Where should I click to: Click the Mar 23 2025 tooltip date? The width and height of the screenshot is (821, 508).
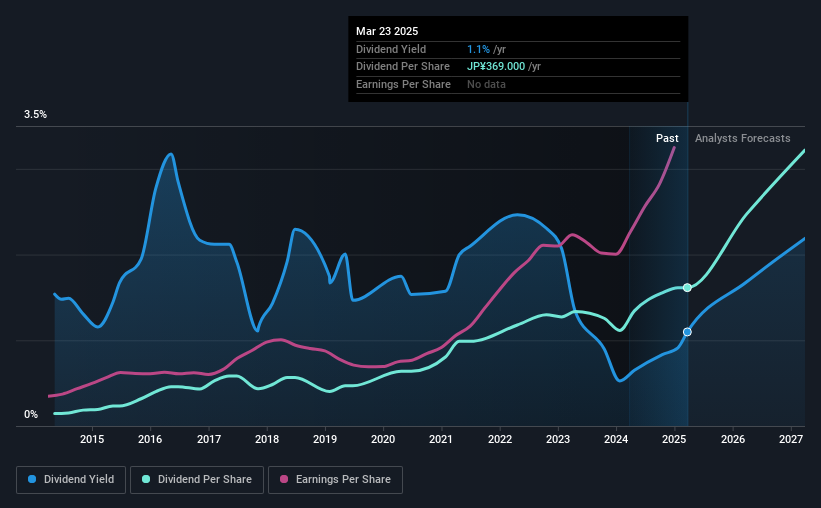[x=387, y=31]
